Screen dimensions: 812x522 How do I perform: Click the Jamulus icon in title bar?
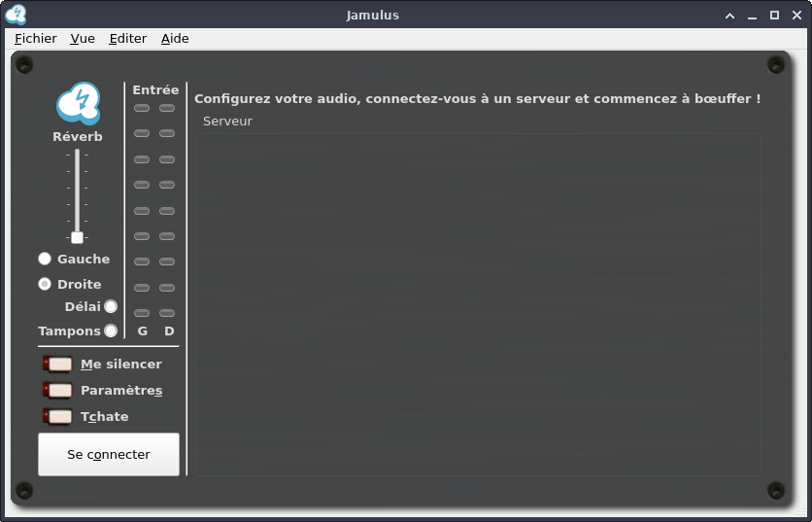(x=16, y=15)
